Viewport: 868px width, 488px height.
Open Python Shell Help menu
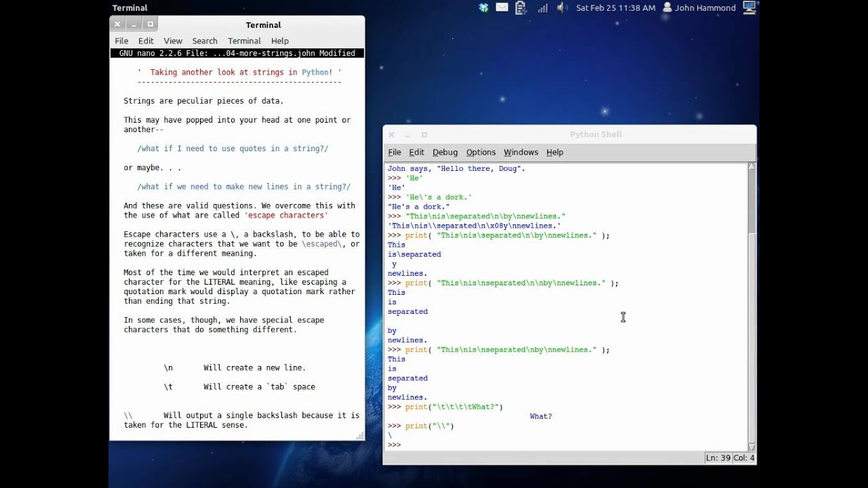555,152
